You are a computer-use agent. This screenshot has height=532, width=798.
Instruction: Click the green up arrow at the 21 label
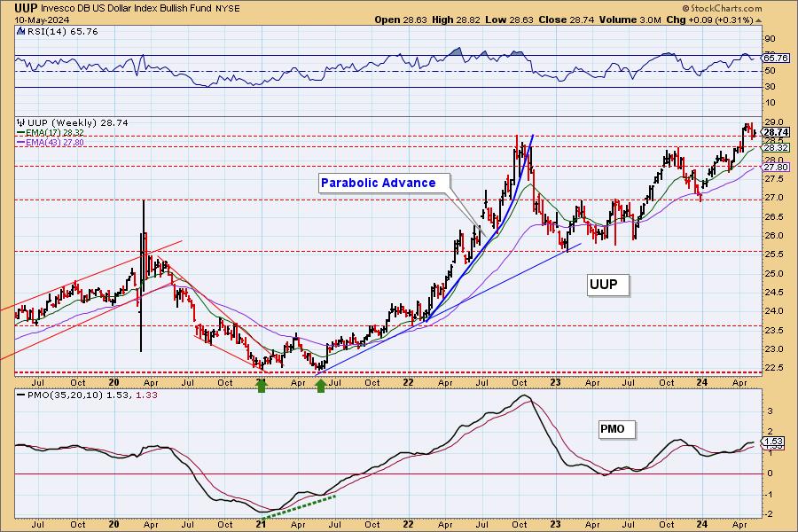pyautogui.click(x=261, y=387)
